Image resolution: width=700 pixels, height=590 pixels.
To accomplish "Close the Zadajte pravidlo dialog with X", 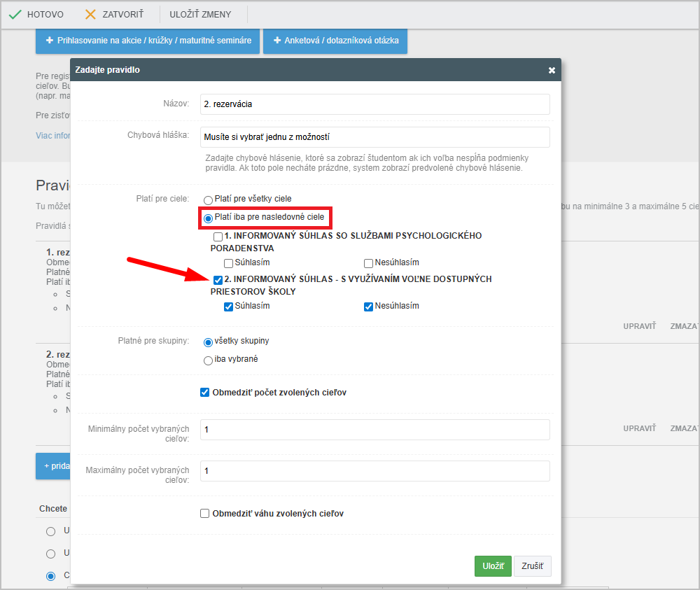I will coord(552,71).
